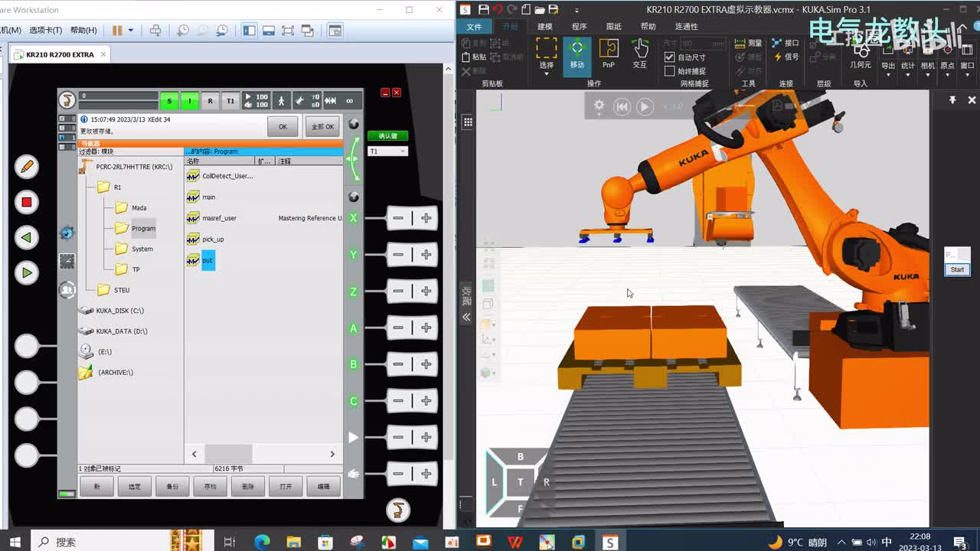Open the KUKA robot main menu icon
Viewport: 980px width, 551px height.
tap(67, 100)
